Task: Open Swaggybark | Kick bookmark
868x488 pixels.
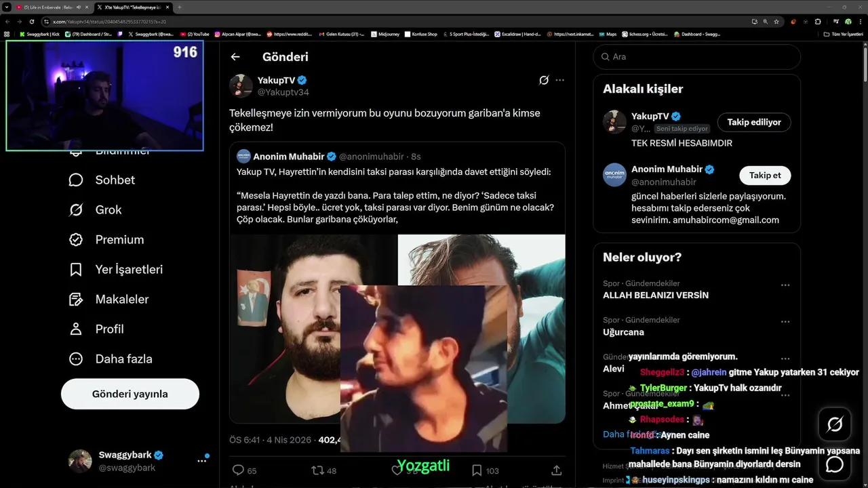Action: [39, 34]
